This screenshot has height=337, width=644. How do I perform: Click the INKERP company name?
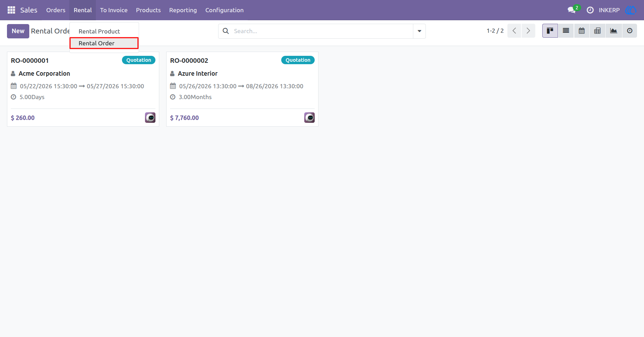pos(609,10)
